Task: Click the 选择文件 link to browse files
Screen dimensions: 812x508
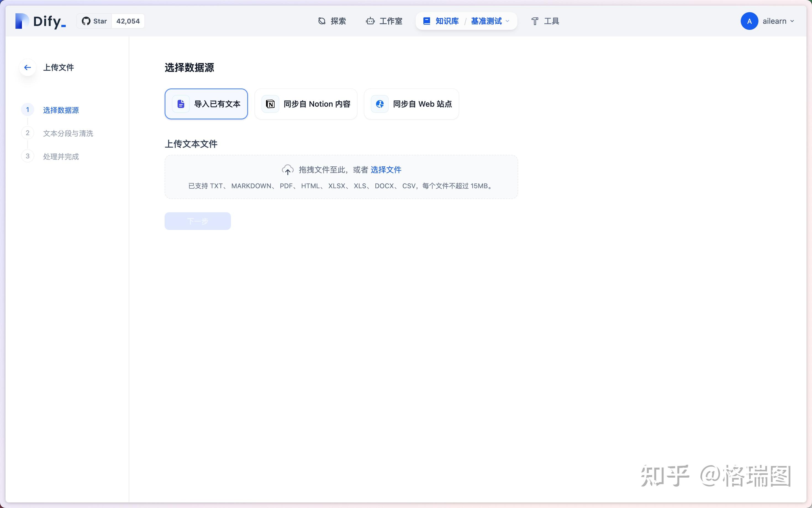Action: tap(386, 170)
